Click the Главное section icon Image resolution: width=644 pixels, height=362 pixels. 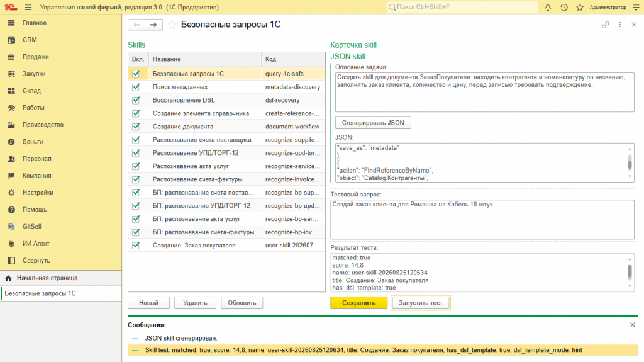pos(11,23)
